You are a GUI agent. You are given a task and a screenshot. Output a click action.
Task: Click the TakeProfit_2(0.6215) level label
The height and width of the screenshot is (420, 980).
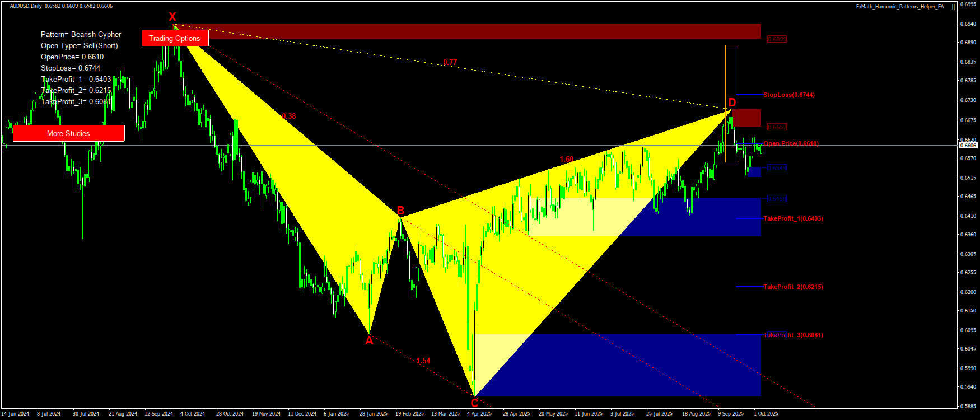point(793,287)
